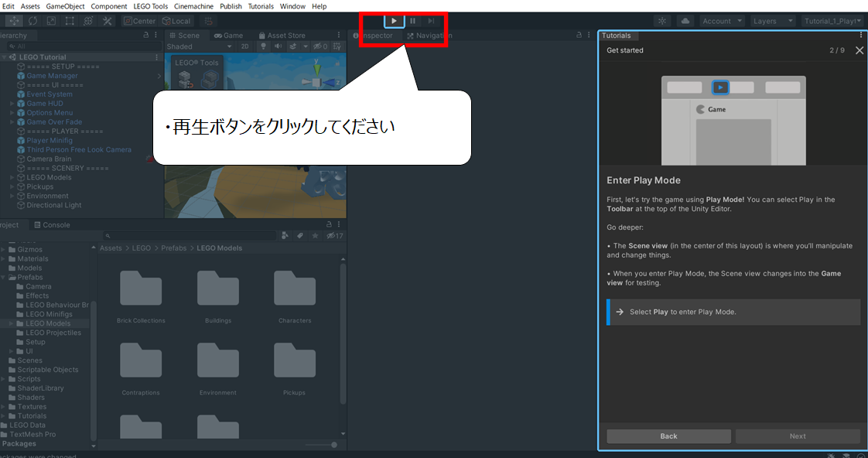Open the Shaded draw mode dropdown
The height and width of the screenshot is (458, 868).
pyautogui.click(x=200, y=46)
